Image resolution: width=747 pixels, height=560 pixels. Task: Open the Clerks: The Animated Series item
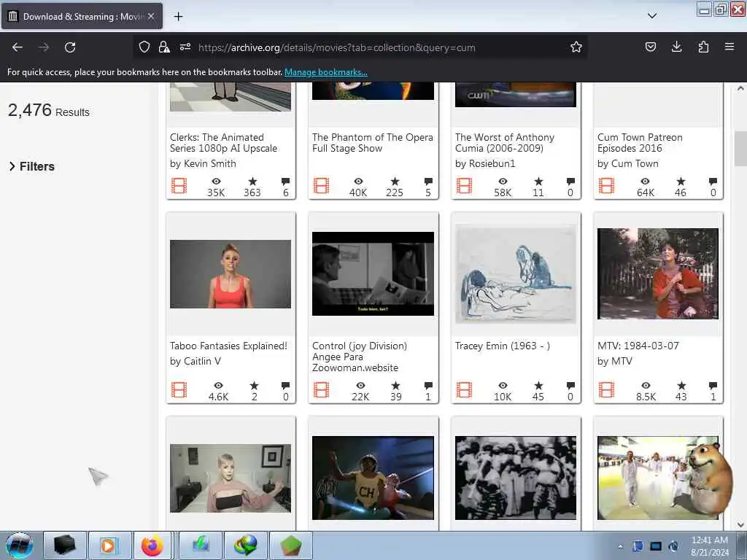click(x=223, y=142)
